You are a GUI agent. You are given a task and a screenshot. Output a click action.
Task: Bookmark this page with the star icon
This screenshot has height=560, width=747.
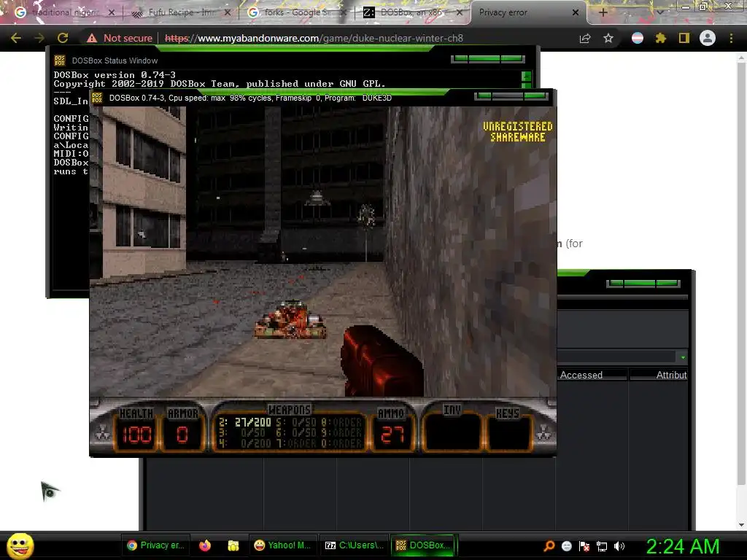(608, 38)
